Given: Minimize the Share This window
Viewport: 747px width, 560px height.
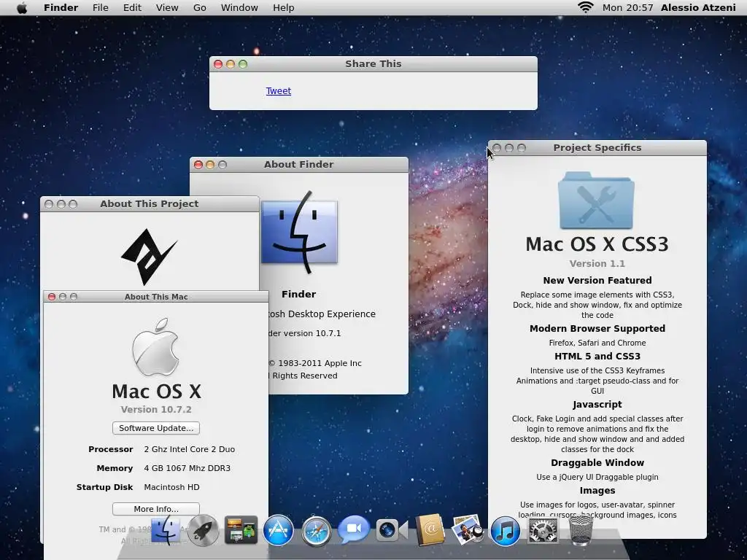Looking at the screenshot, I should click(x=230, y=64).
